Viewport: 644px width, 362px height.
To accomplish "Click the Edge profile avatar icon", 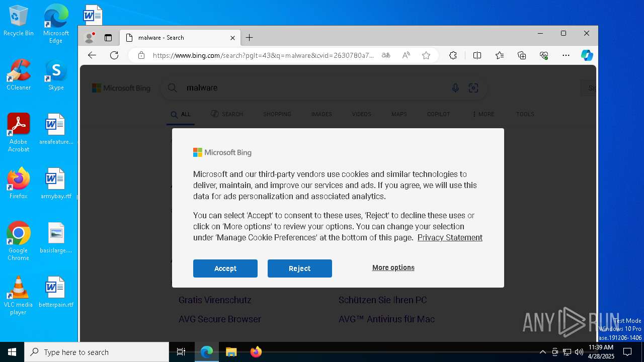I will (x=90, y=38).
